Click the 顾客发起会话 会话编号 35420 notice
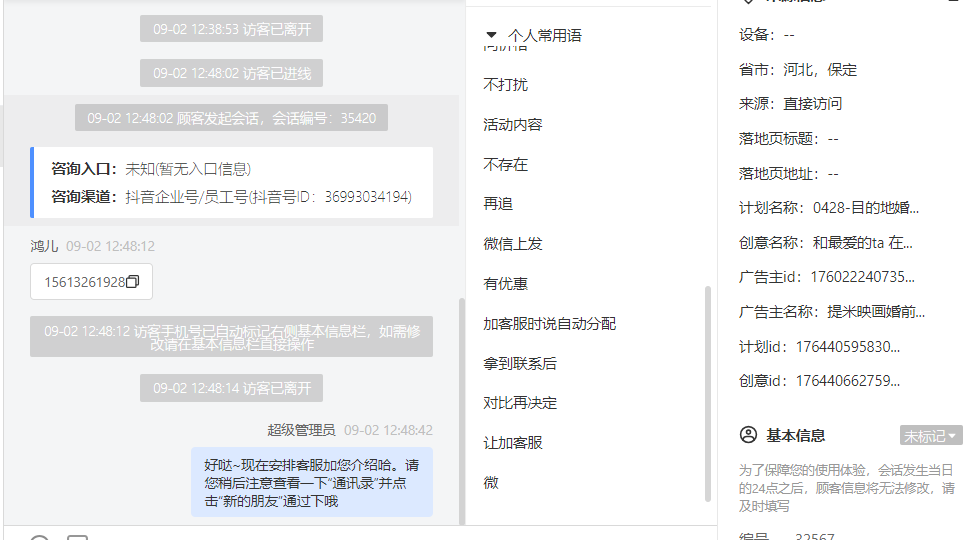This screenshot has height=540, width=976. coord(232,118)
